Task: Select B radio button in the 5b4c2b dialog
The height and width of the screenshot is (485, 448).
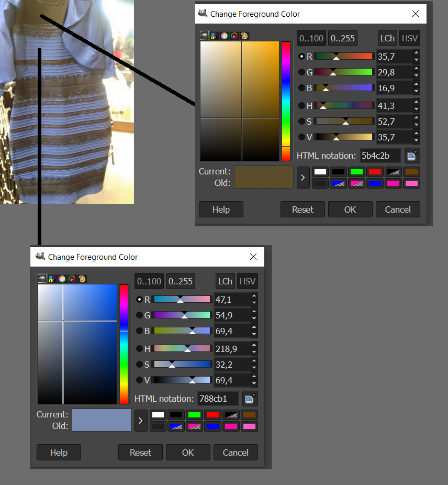Action: (x=301, y=88)
